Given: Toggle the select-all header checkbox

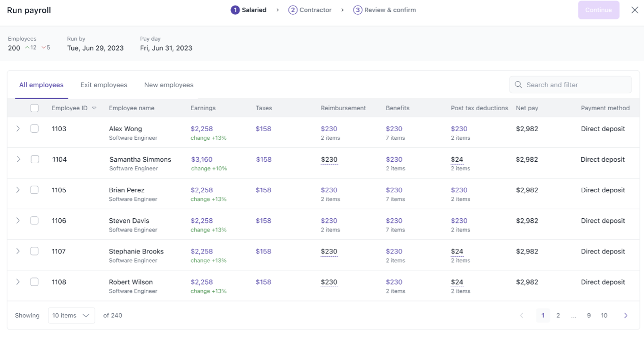Looking at the screenshot, I should pos(35,108).
